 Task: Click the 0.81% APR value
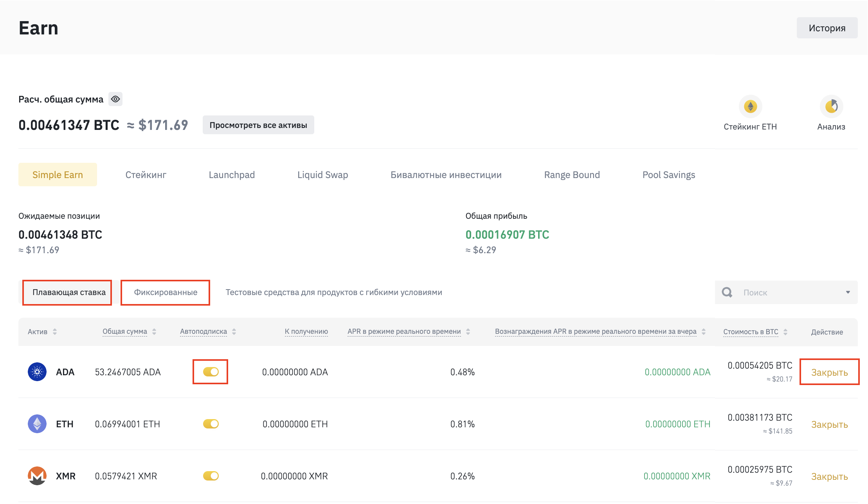[x=463, y=424]
